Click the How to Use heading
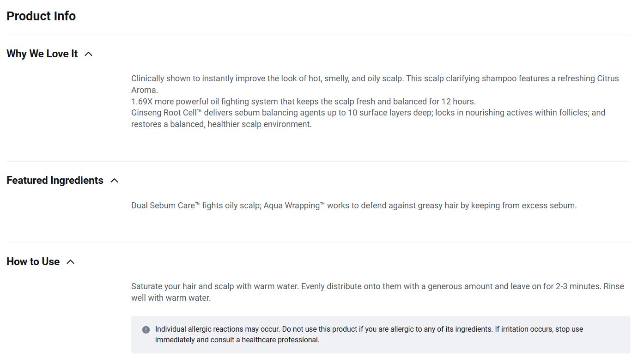Screen dimensions: 644x364 click(33, 261)
